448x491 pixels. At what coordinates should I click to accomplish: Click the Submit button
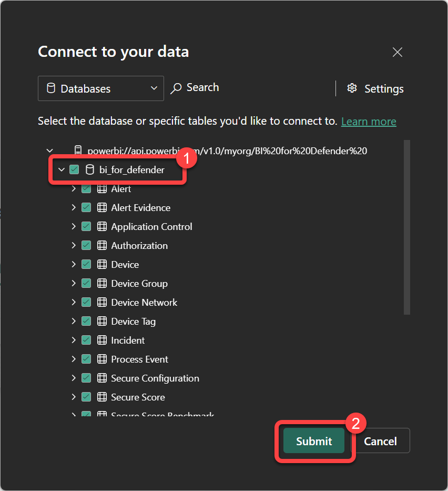(314, 440)
